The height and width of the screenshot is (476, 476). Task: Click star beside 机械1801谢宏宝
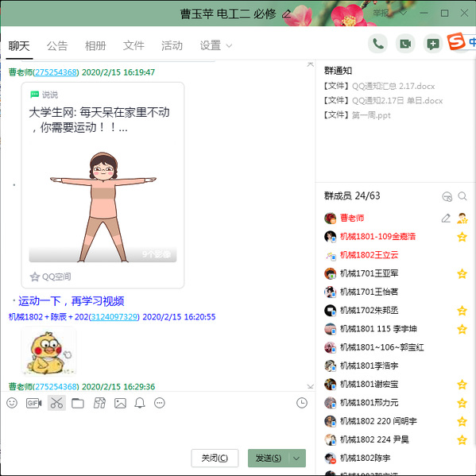coord(462,385)
